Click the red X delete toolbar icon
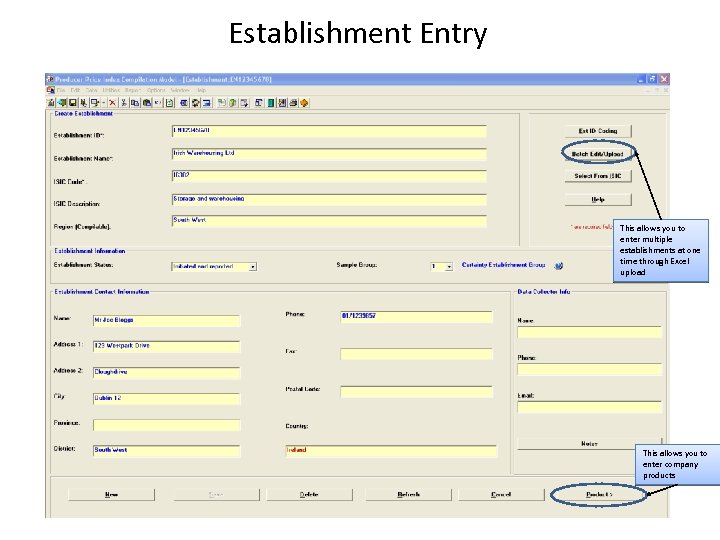720x540 pixels. click(112, 103)
